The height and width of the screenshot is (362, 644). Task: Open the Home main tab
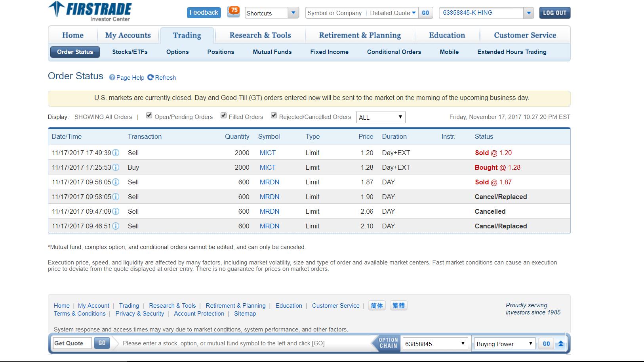73,35
